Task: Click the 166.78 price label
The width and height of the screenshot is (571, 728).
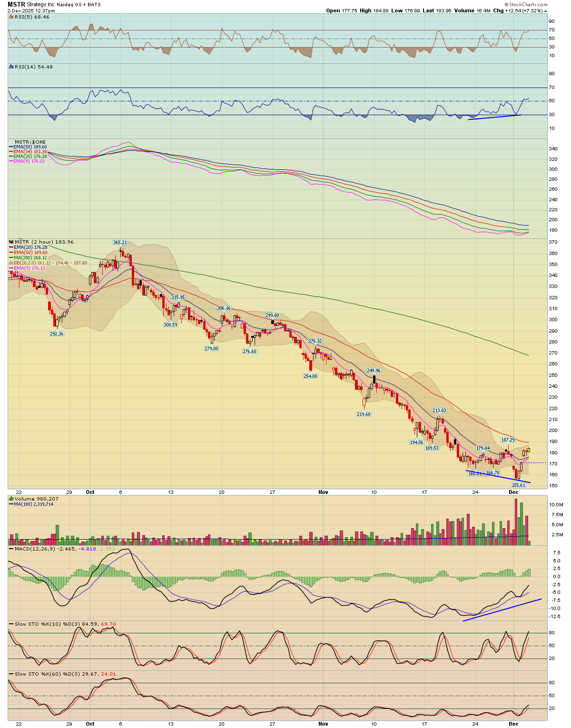Action: [x=492, y=472]
